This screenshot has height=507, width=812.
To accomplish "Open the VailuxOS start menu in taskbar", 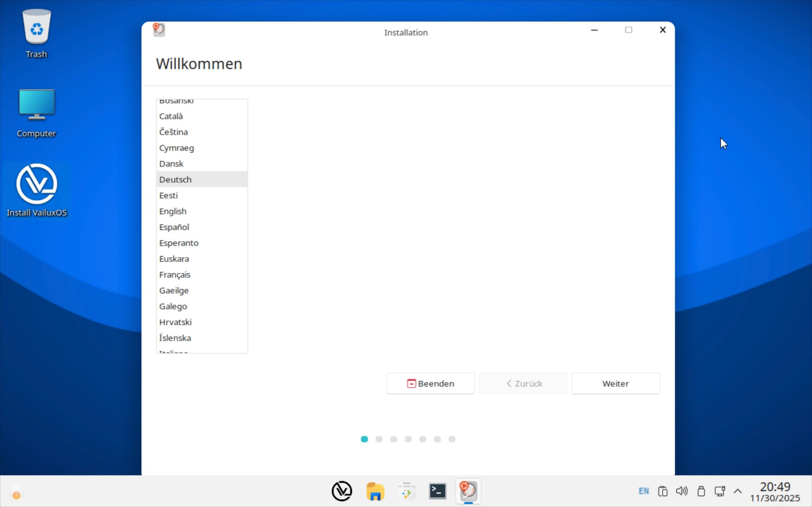I will pyautogui.click(x=342, y=491).
